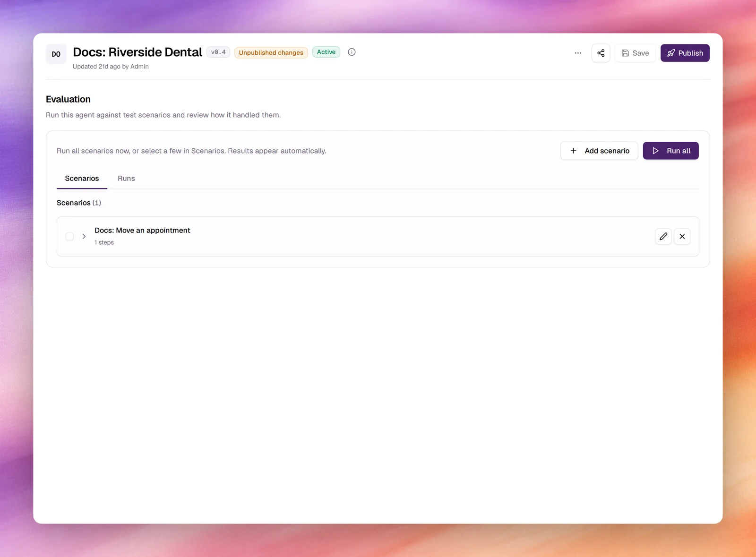Click the Evaluation heading
The width and height of the screenshot is (756, 557).
pyautogui.click(x=68, y=99)
